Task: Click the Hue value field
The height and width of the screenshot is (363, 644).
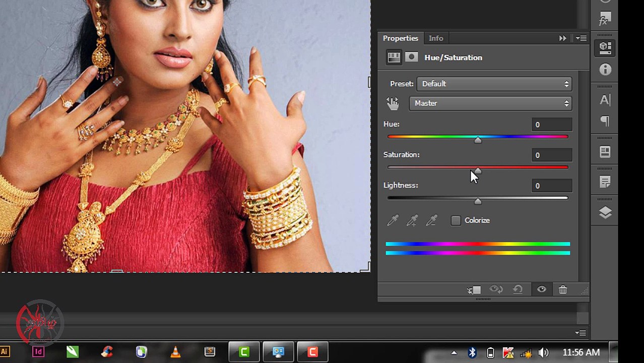Action: point(552,125)
